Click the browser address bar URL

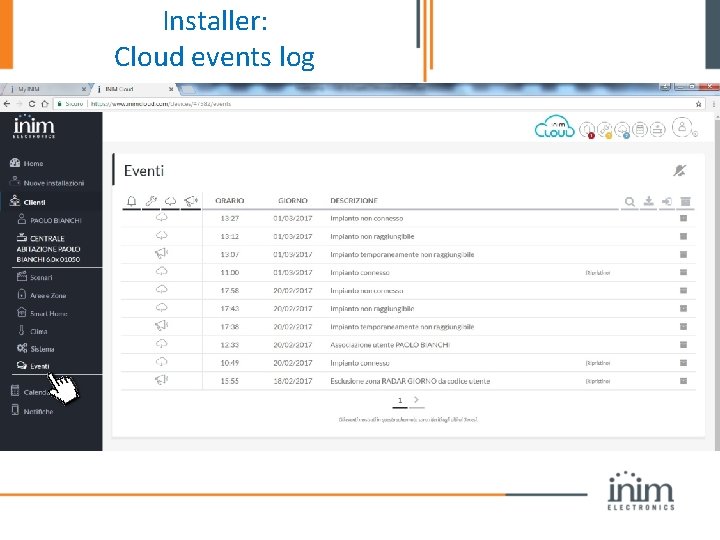click(161, 104)
